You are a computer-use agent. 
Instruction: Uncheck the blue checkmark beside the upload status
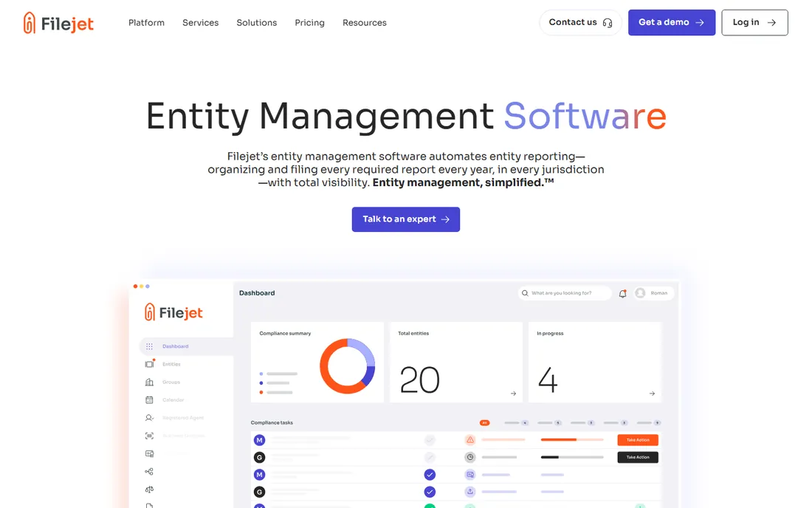point(430,492)
